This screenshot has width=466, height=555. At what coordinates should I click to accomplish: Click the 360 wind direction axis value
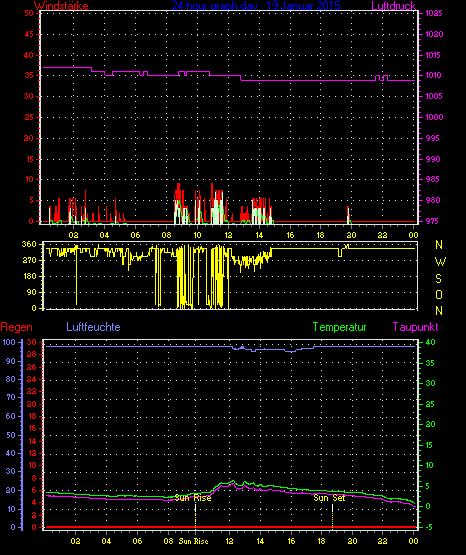click(29, 244)
